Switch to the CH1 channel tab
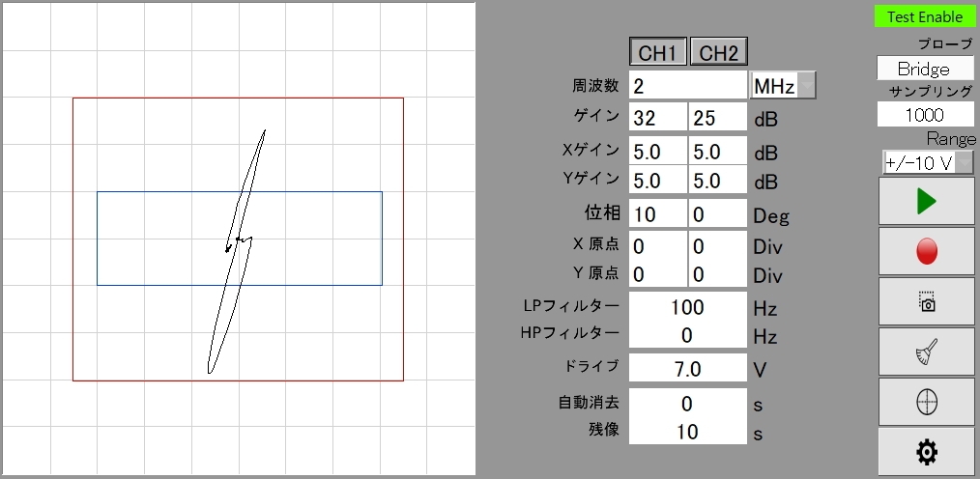Viewport: 980px width, 479px height. tap(658, 52)
